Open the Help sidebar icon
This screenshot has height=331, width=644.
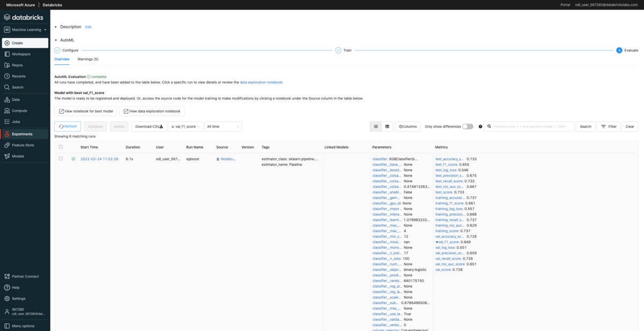click(x=7, y=288)
